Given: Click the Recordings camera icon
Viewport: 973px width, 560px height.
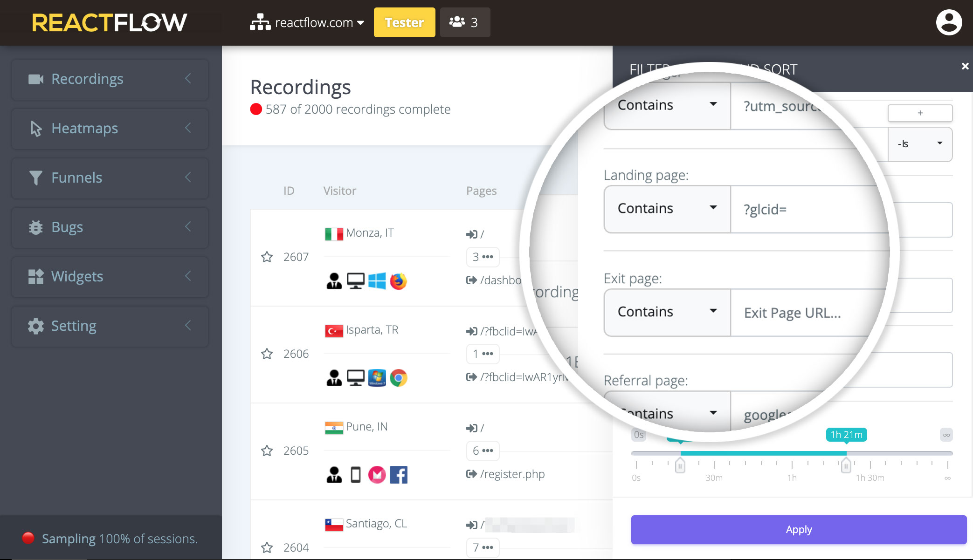Looking at the screenshot, I should point(36,79).
